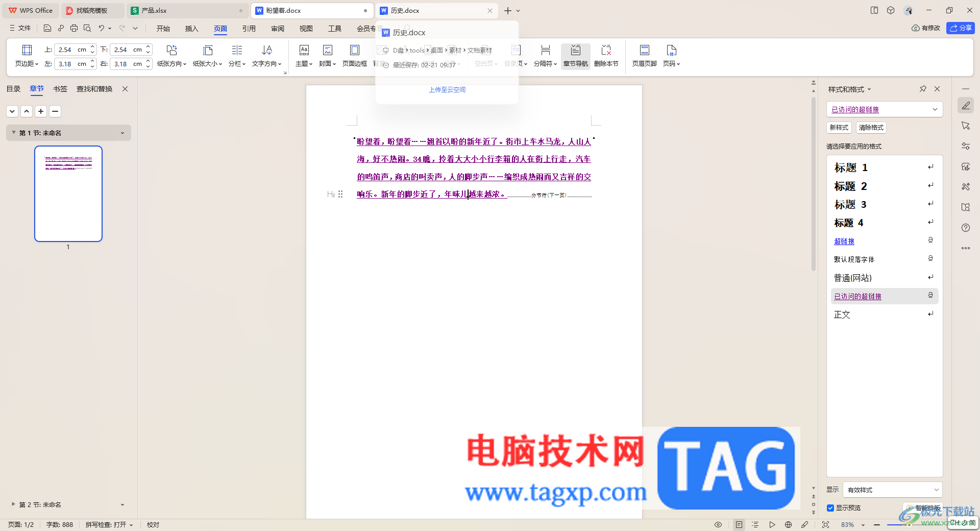Apply the body text (正文) style

pos(884,315)
